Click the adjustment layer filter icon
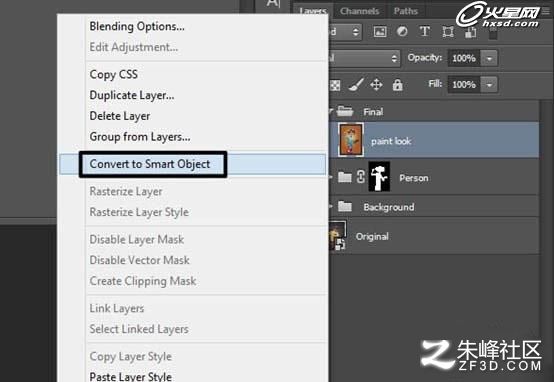 [402, 32]
